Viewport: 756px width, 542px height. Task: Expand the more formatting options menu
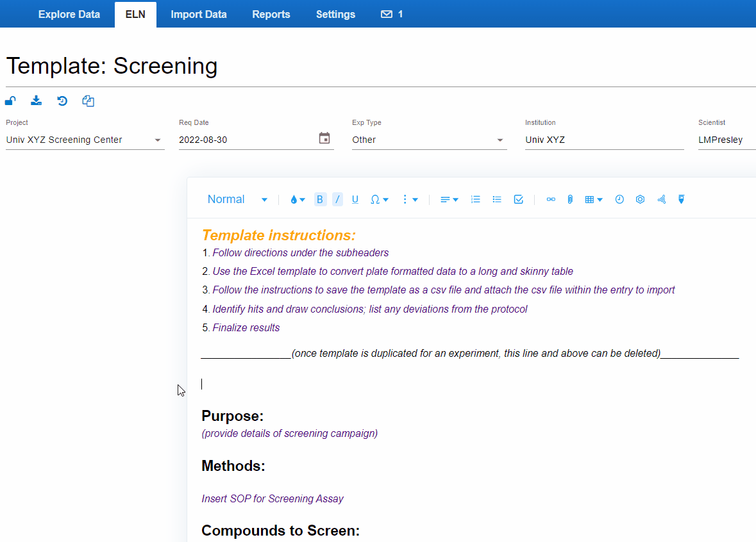[410, 199]
